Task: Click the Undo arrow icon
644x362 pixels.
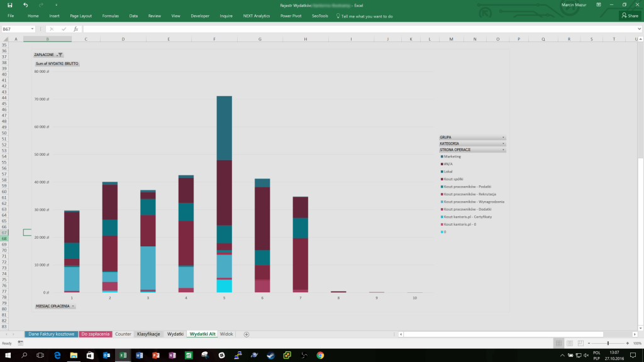Action: coord(25,5)
